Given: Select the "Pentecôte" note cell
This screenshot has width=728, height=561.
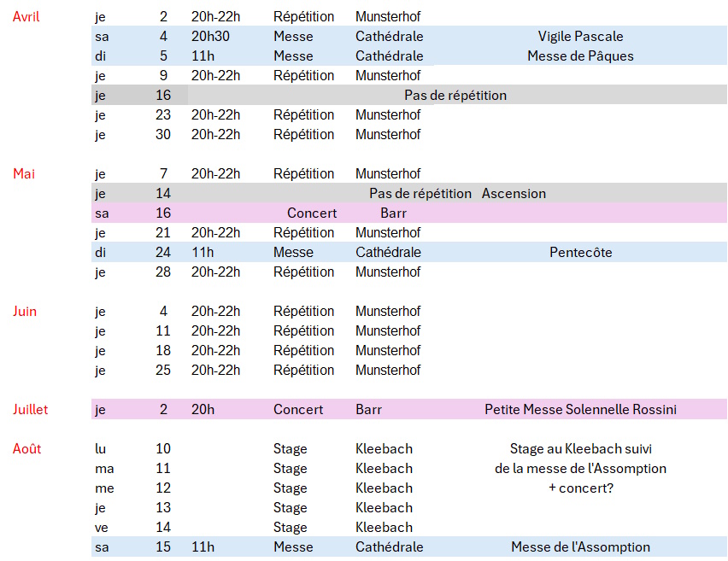Looking at the screenshot, I should point(581,253).
